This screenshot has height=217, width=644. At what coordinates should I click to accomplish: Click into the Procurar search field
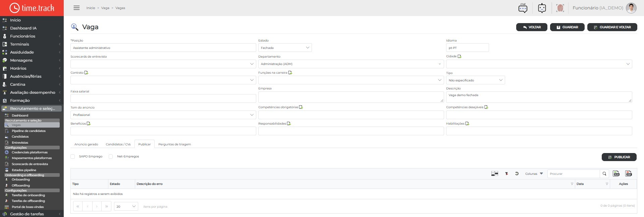[574, 174]
